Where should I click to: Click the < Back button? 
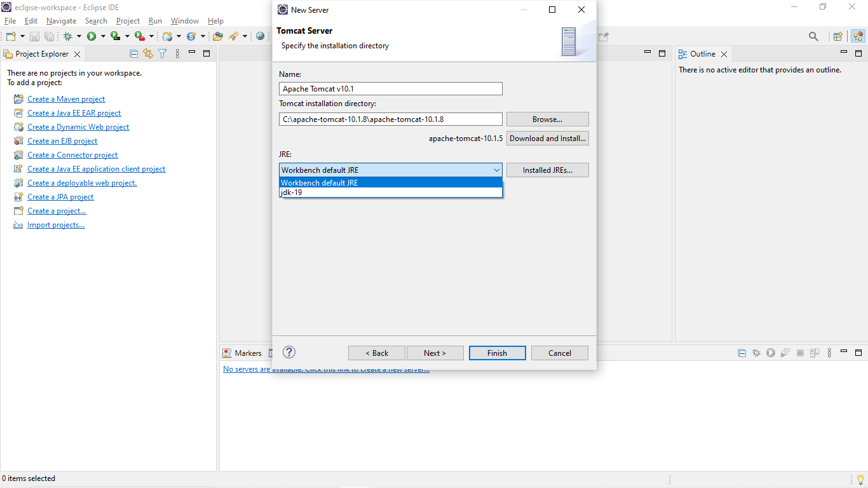(x=377, y=353)
